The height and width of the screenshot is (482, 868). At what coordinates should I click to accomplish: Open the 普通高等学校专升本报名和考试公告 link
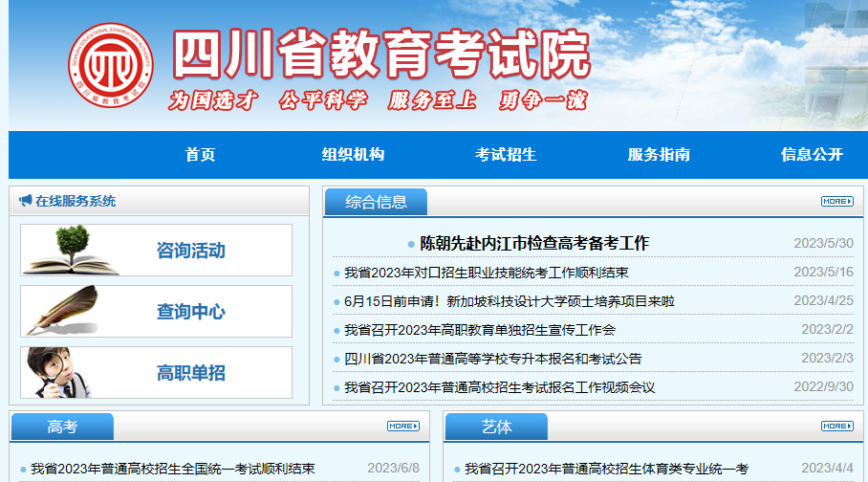tap(492, 359)
